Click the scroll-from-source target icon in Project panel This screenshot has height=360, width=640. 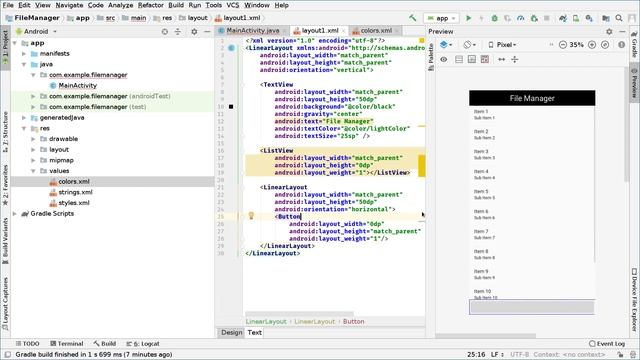164,31
